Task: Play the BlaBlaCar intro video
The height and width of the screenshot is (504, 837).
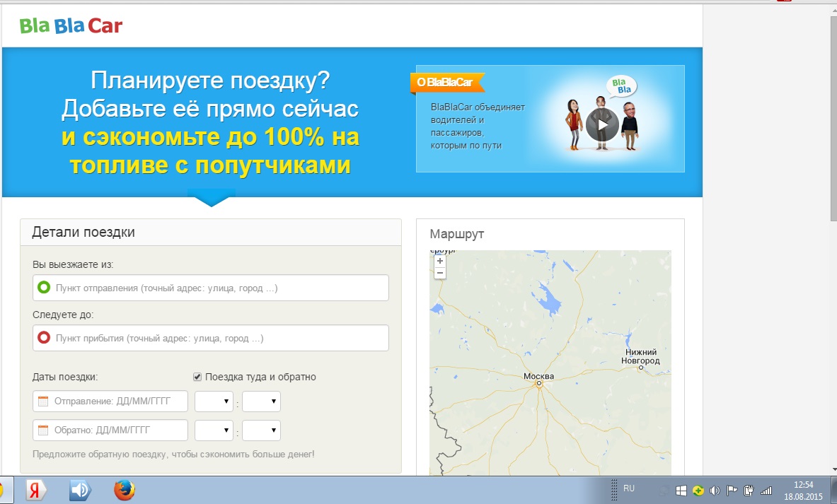Action: pyautogui.click(x=602, y=125)
